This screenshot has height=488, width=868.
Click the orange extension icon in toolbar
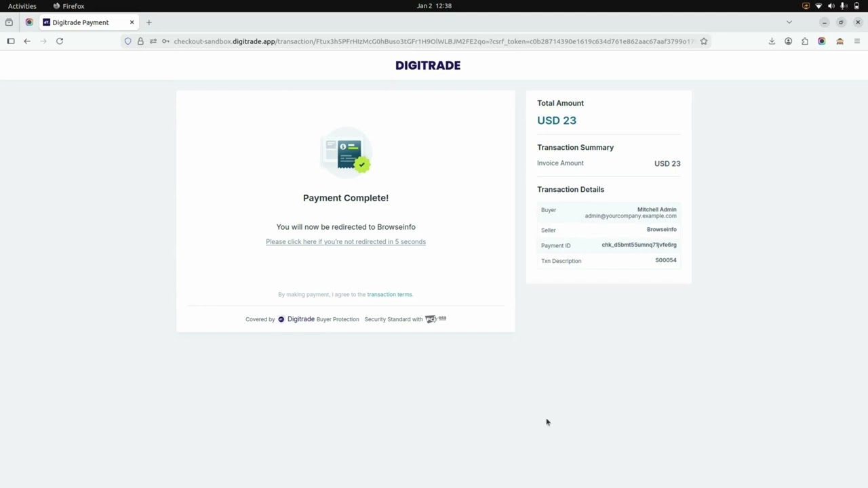click(x=840, y=41)
